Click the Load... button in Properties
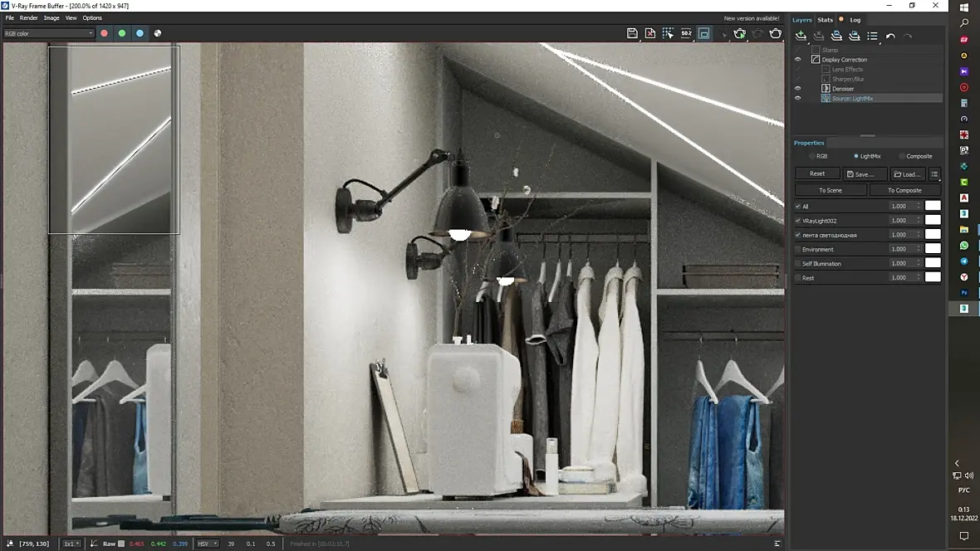This screenshot has width=980, height=551. pos(908,174)
